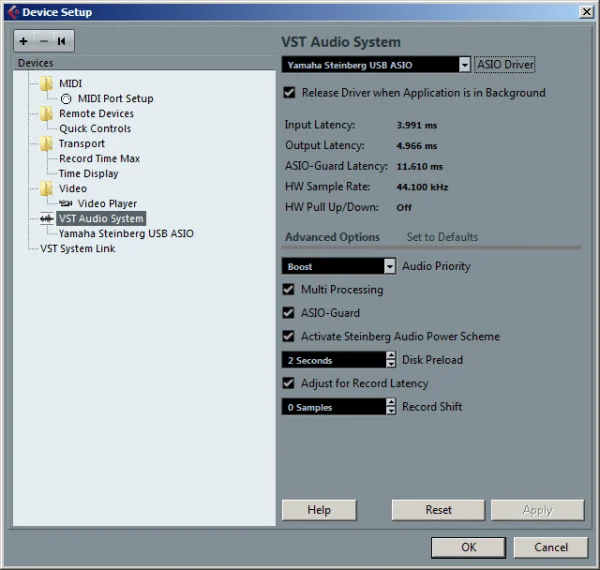Select Quick Controls tree item
This screenshot has width=600, height=570.
point(95,129)
